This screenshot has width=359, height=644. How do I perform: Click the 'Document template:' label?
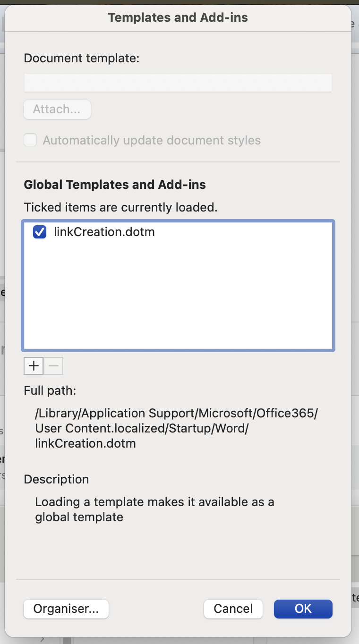82,58
